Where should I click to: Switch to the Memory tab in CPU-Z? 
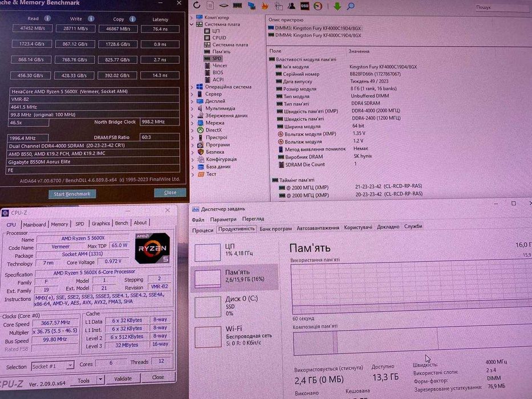[59, 224]
